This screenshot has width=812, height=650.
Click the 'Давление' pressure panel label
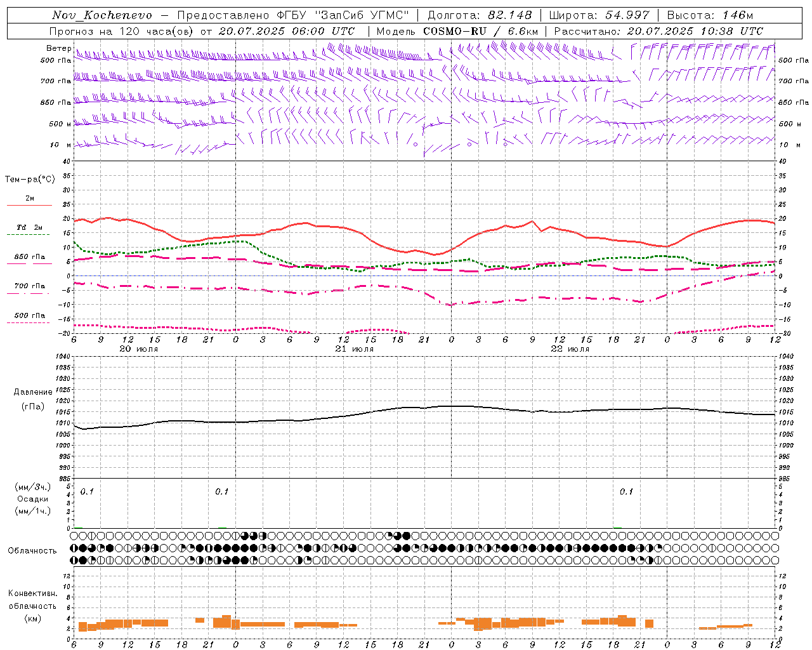click(33, 392)
